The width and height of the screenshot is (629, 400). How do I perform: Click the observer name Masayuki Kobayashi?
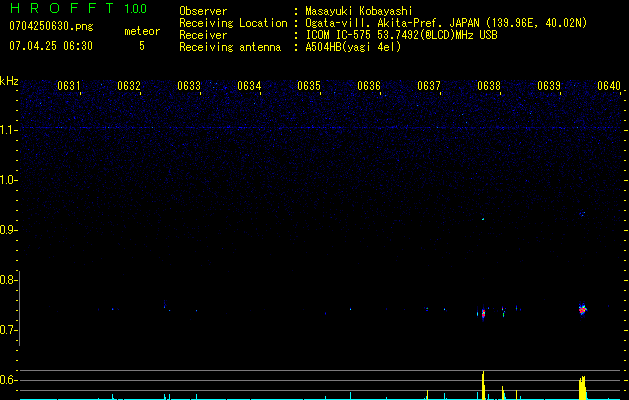point(359,11)
